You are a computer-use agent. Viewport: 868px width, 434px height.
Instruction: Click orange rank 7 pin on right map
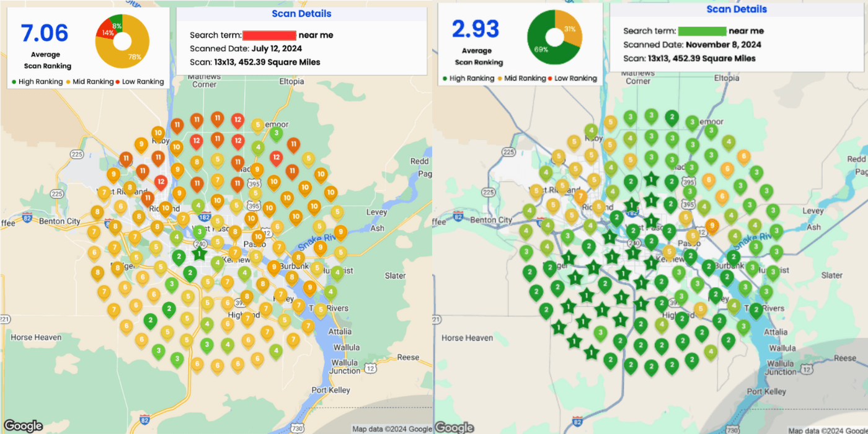tap(581, 197)
